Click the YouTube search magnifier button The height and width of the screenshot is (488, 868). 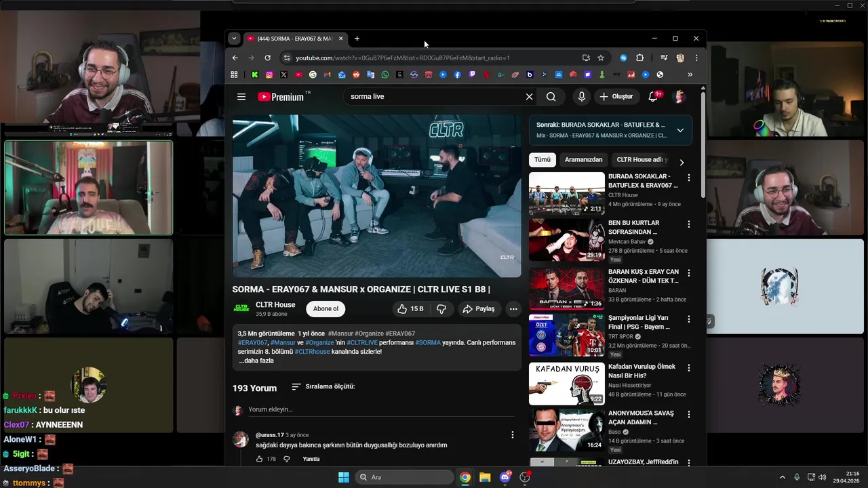click(551, 97)
